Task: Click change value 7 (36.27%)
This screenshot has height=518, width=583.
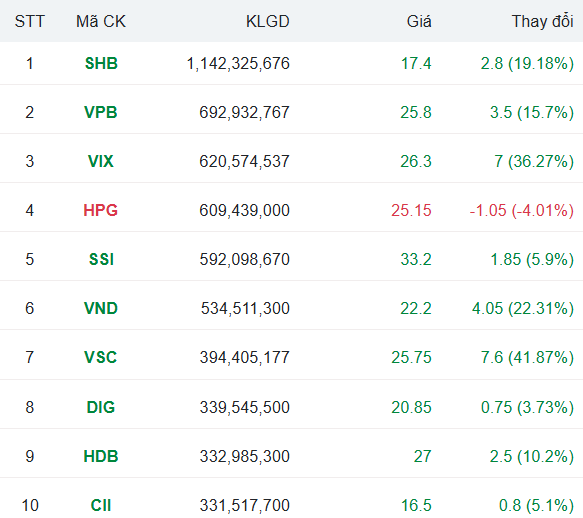Action: [534, 162]
